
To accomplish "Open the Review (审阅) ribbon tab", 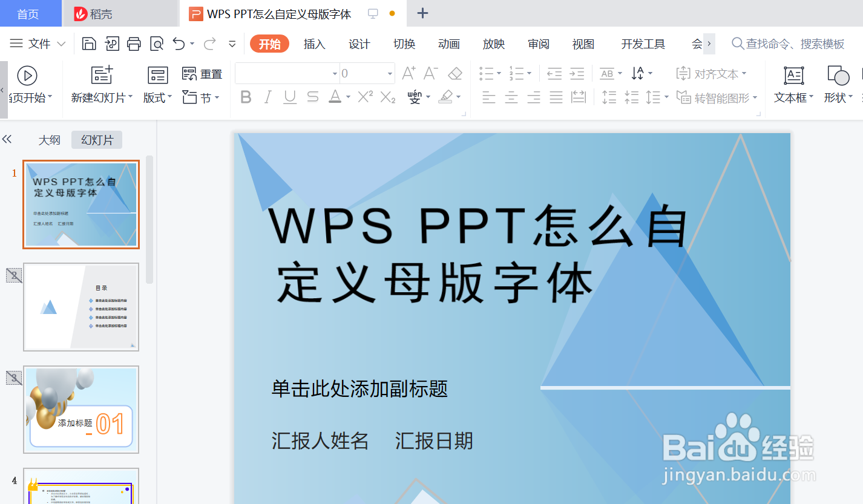I will pos(539,44).
